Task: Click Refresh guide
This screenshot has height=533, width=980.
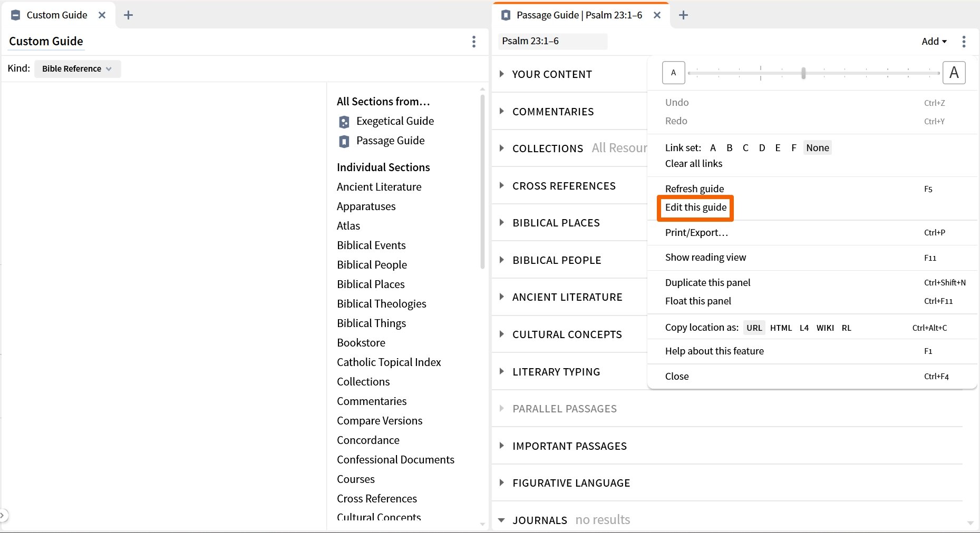Action: point(694,188)
